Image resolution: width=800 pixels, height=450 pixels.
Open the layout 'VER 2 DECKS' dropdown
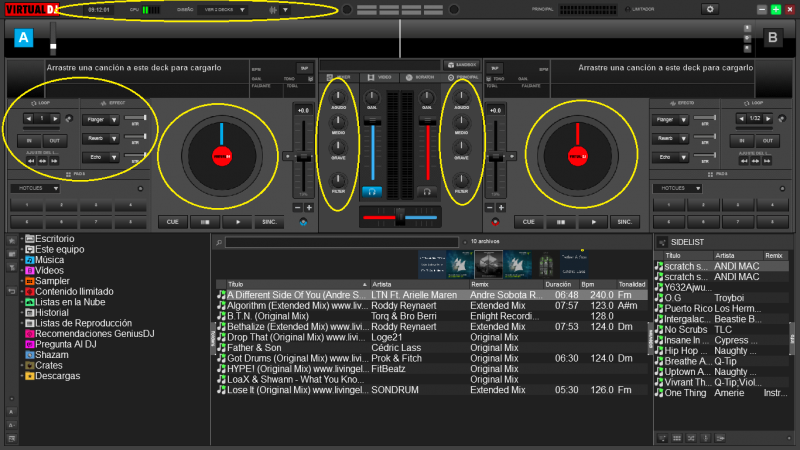[222, 10]
